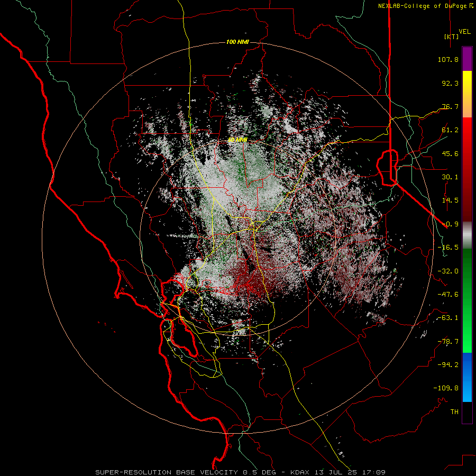The height and width of the screenshot is (476, 476).
Task: Pick the black TH segment of the color bar
Action: pos(467,412)
